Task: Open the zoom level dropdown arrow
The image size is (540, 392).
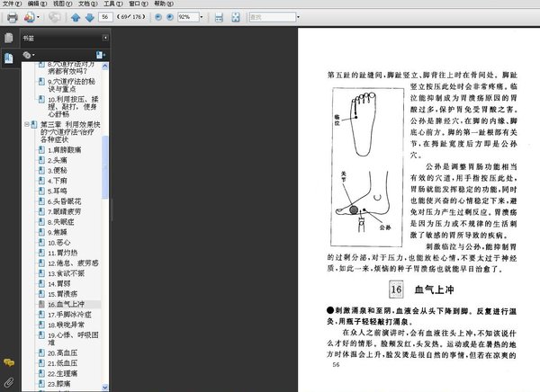Action: (202, 17)
